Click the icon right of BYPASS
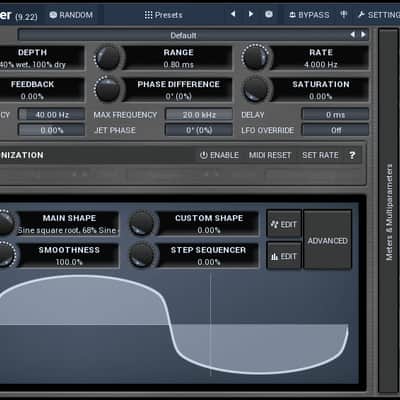The image size is (400, 400). pos(344,14)
